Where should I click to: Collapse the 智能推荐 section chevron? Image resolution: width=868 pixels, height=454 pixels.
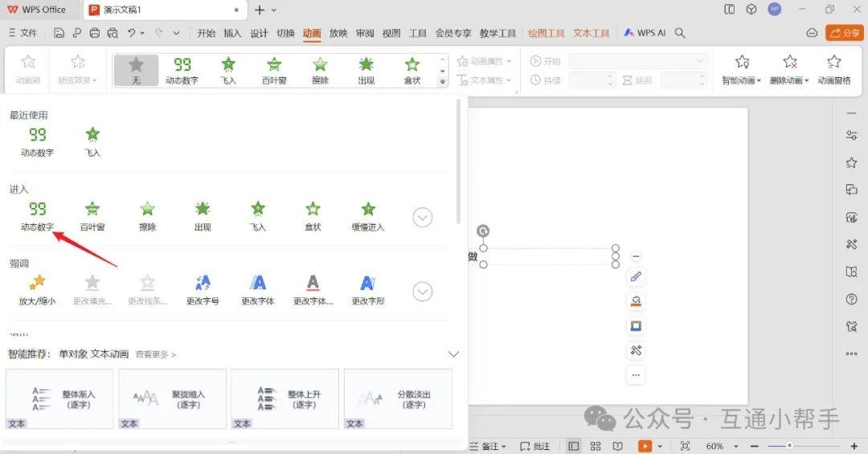(x=453, y=354)
